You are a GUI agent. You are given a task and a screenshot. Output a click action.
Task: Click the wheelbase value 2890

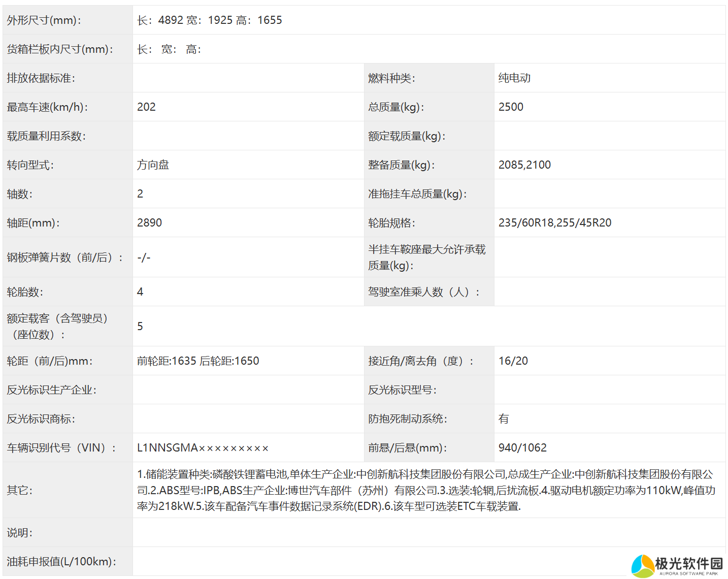tap(149, 223)
